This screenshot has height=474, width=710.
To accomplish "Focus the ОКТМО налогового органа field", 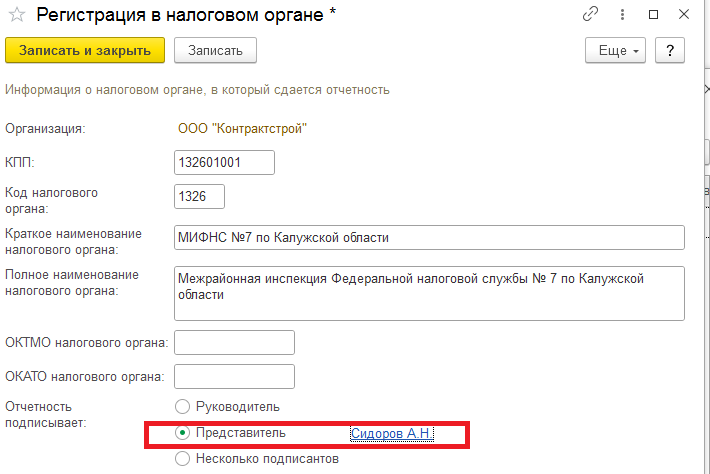I will (235, 343).
